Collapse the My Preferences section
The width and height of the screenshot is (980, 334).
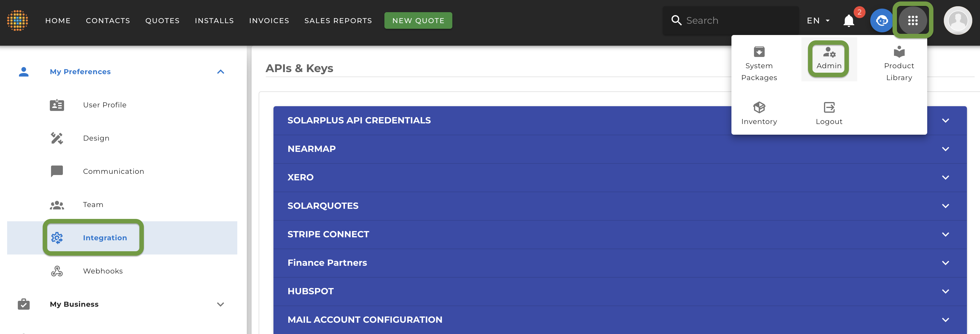tap(220, 72)
